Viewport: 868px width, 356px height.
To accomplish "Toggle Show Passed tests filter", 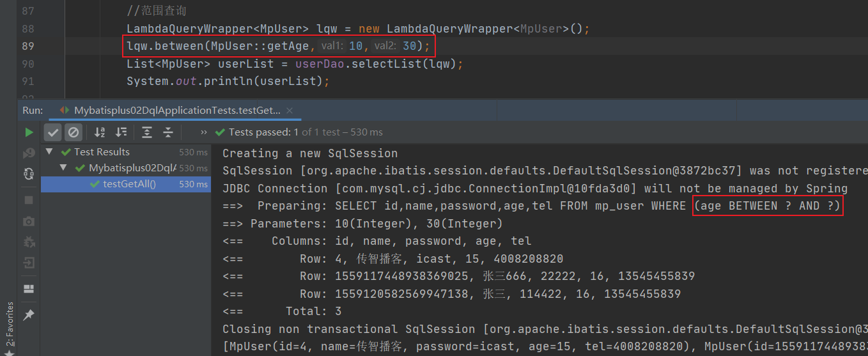I will (x=54, y=132).
